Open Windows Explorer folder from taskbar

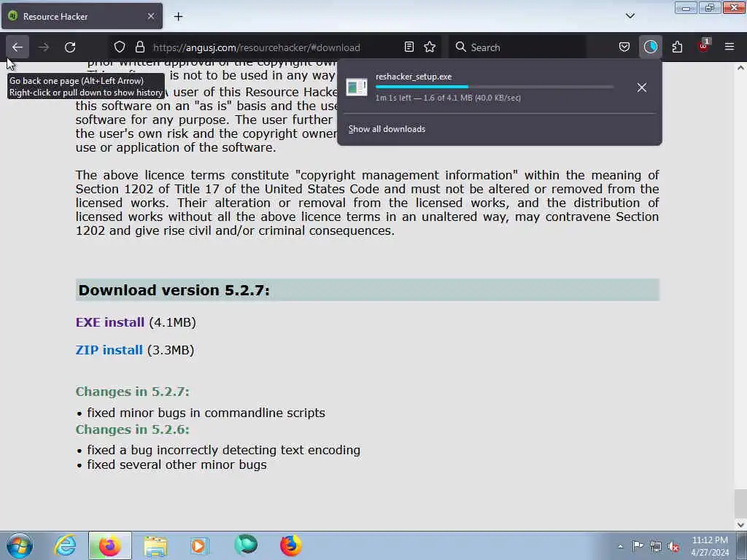pos(155,545)
